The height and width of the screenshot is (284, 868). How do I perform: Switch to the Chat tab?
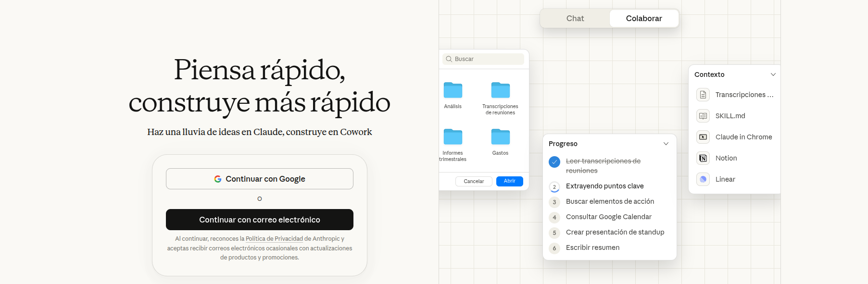pyautogui.click(x=575, y=18)
